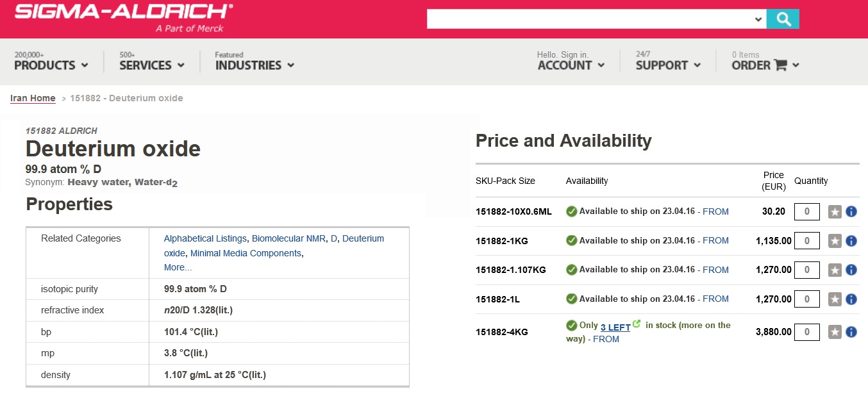Click the 3 LEFT stock link
The image size is (868, 396).
615,327
